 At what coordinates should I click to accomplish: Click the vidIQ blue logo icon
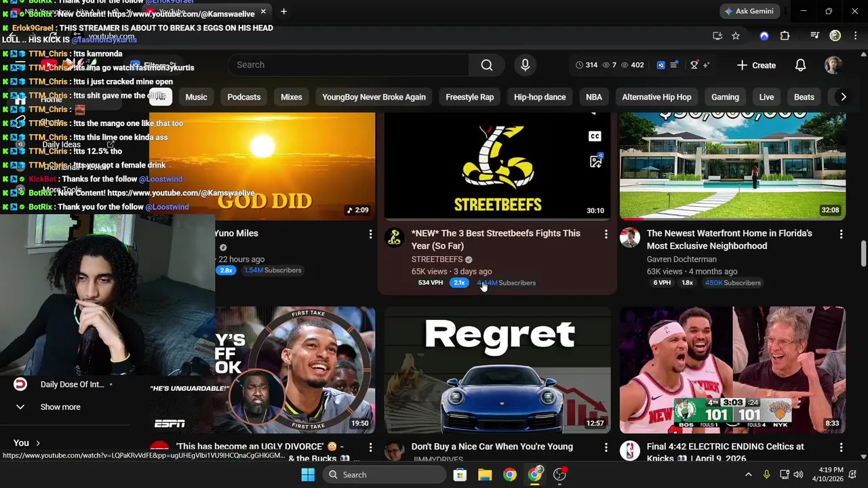[x=660, y=65]
